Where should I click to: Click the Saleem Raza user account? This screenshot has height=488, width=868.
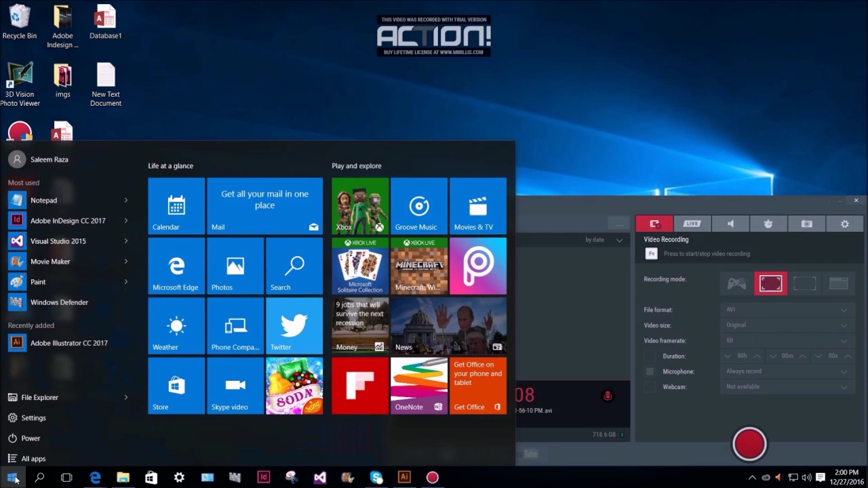point(39,159)
